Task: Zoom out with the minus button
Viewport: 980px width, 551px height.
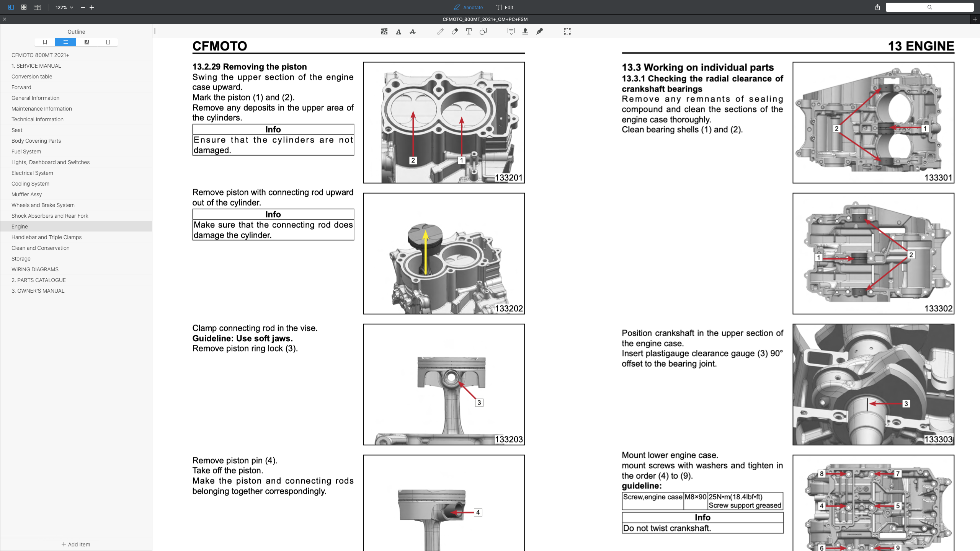Action: (x=83, y=7)
